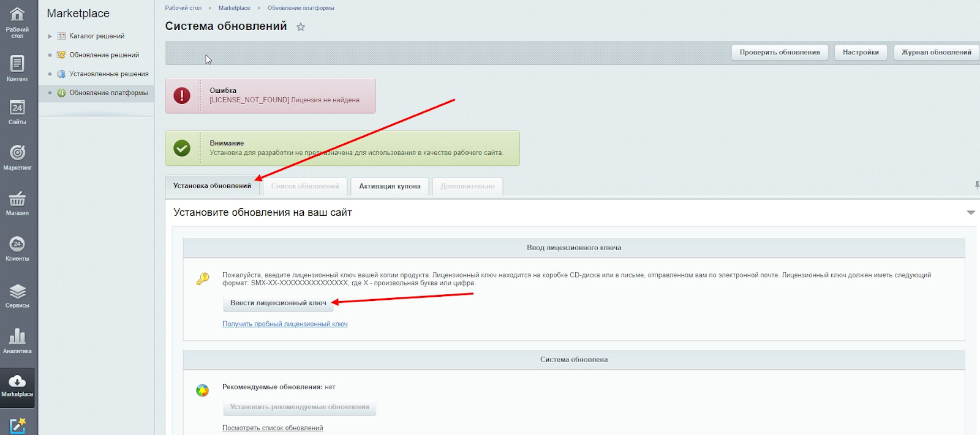Screen dimensions: 980x435
Task: Follow the Получить пробный лицензионный ключ link
Action: (285, 324)
